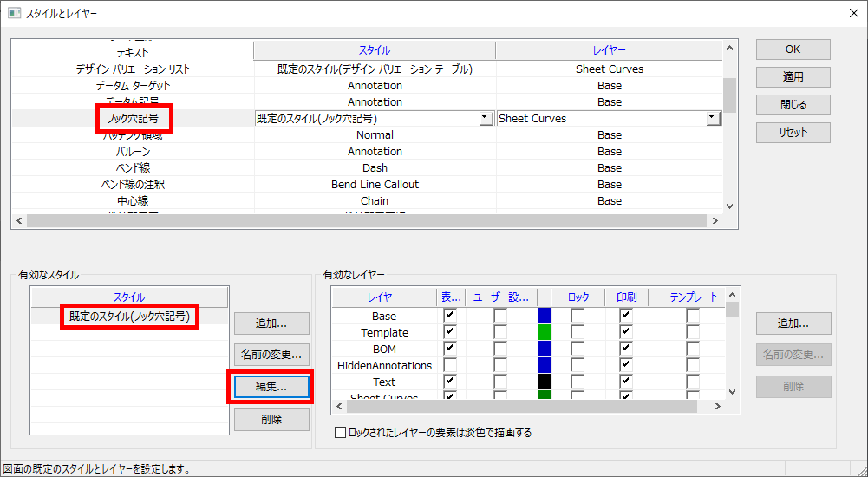The height and width of the screenshot is (477, 868).
Task: Click the 閉じる button
Action: [x=793, y=105]
